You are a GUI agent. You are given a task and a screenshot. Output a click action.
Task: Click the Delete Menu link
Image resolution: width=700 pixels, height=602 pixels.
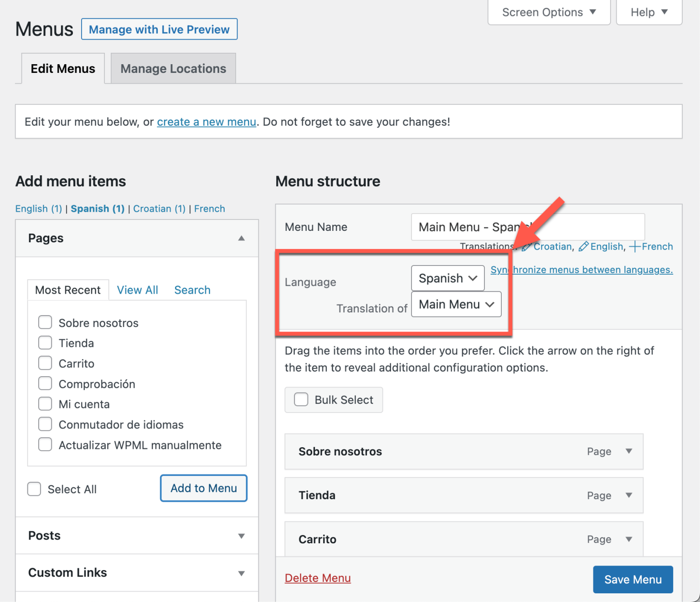(318, 578)
